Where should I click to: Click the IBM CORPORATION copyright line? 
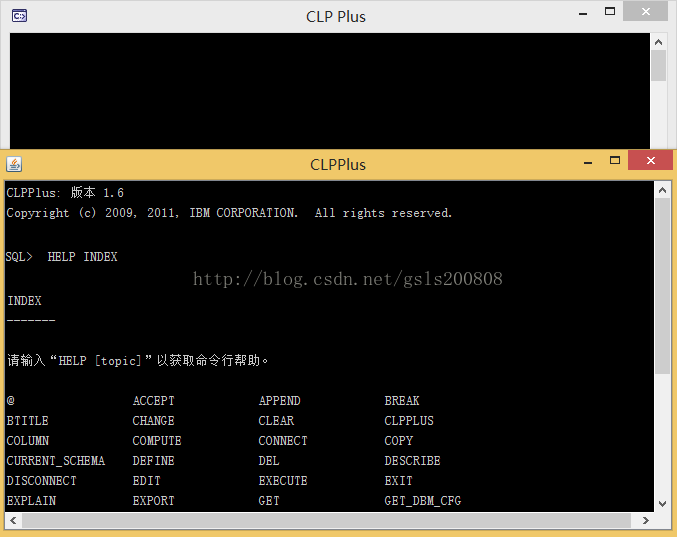(229, 213)
